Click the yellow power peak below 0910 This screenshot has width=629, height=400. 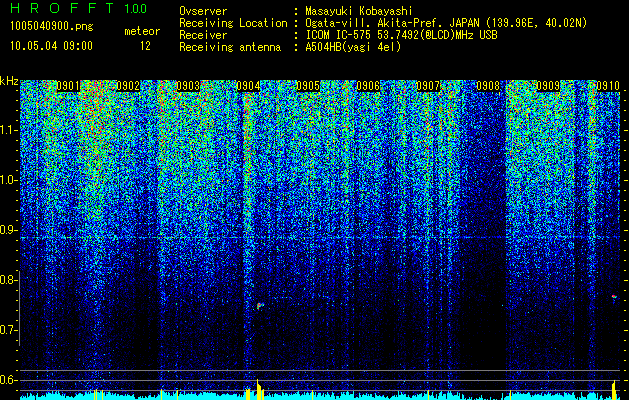614,390
